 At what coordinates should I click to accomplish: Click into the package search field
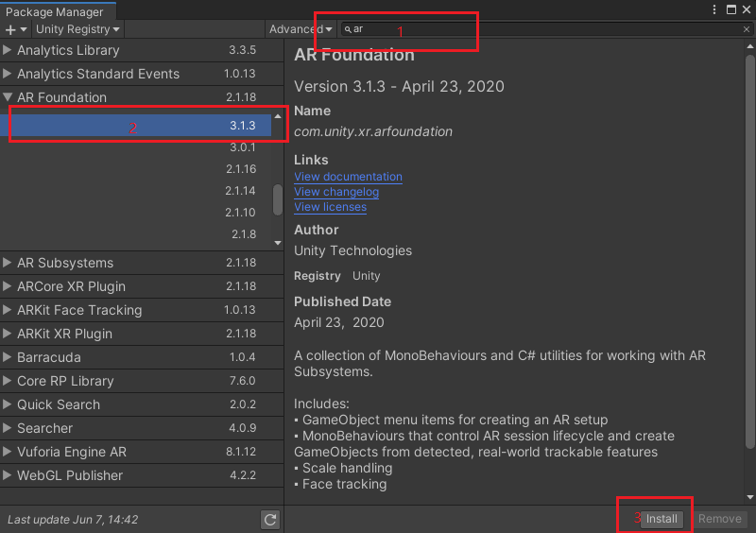tap(546, 29)
